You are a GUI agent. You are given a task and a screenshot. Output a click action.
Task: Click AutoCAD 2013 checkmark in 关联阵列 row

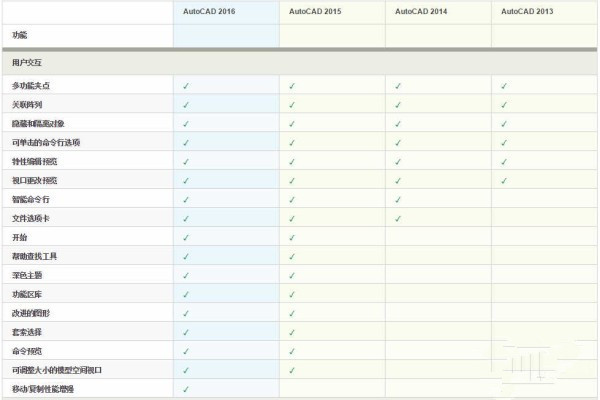[504, 105]
